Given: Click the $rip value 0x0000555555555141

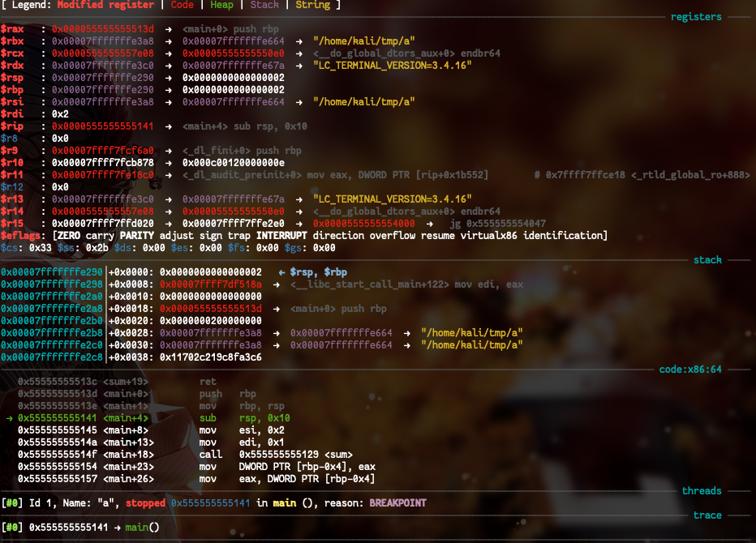Looking at the screenshot, I should pos(103,126).
